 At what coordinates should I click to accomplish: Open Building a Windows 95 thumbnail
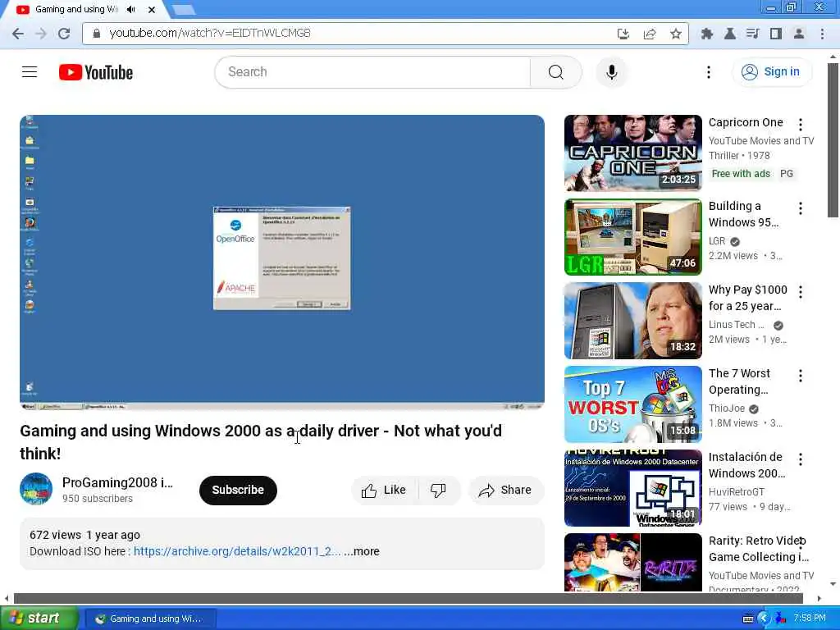pos(632,237)
